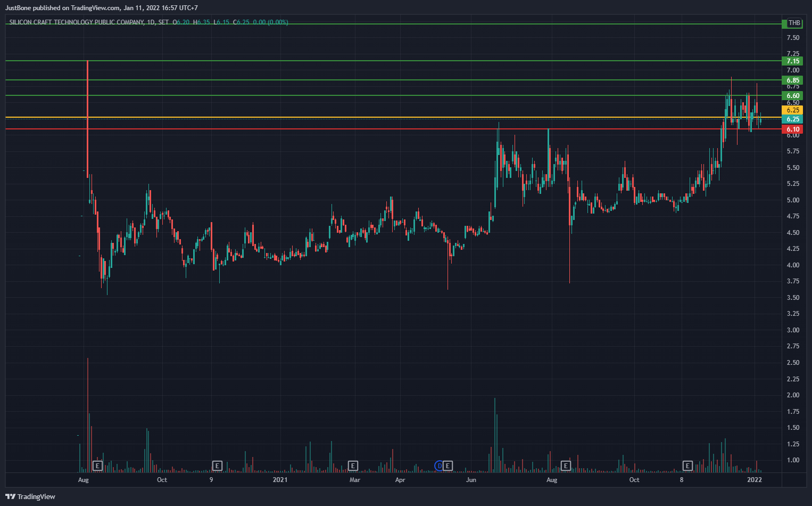
Task: Select the 2021 label on the time axis
Action: tap(280, 480)
